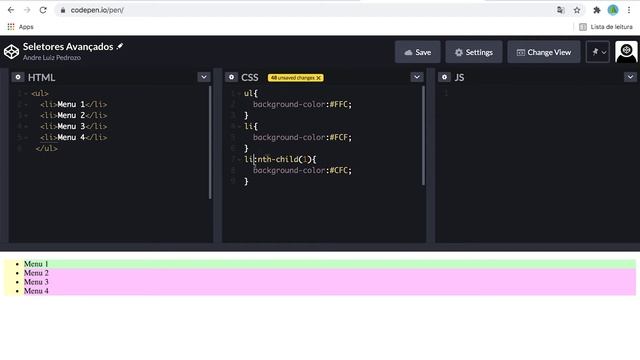Viewport: 640px width, 360px height.
Task: Click Menu 3 in the preview output
Action: click(36, 282)
